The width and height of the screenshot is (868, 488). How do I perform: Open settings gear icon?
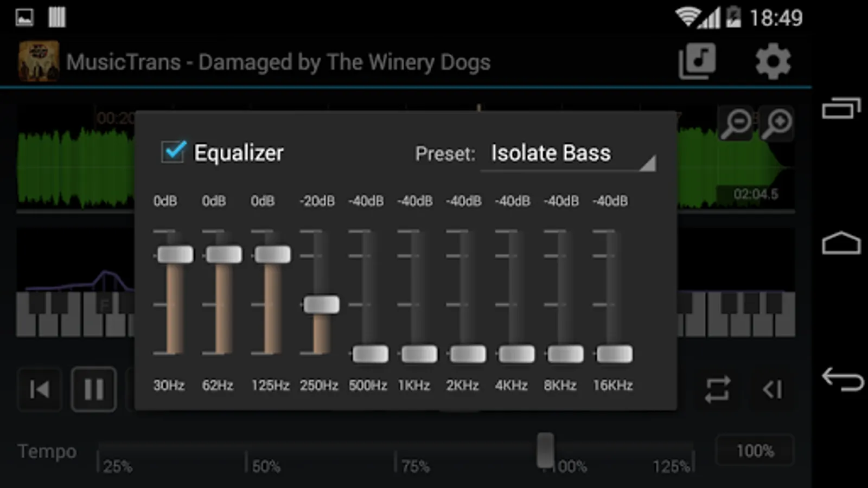tap(773, 61)
